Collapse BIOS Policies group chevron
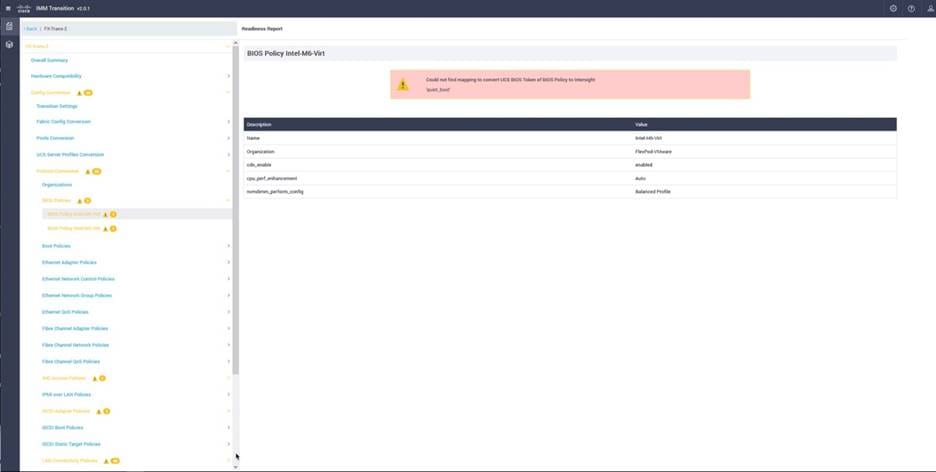Image resolution: width=936 pixels, height=472 pixels. [229, 201]
